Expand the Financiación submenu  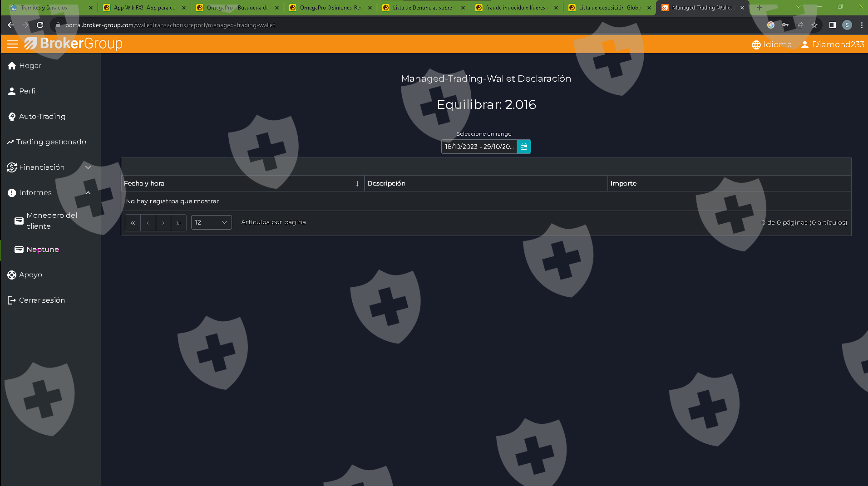coord(50,167)
